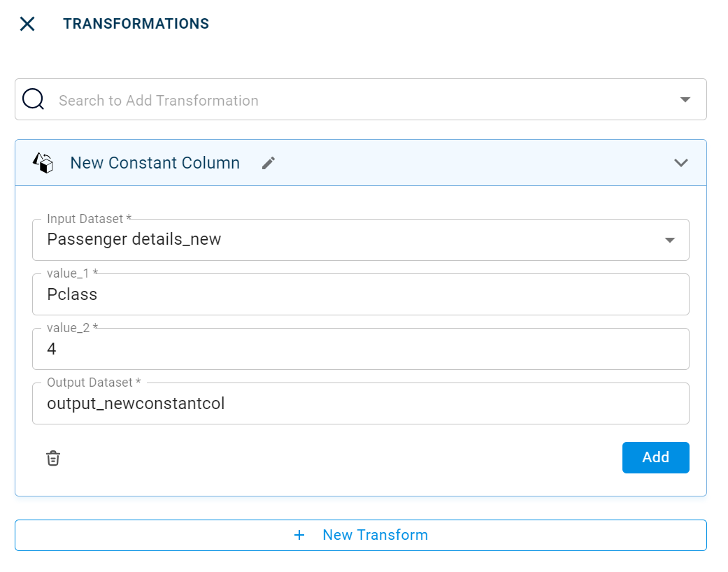Collapse the New Constant Column section chevron
728x572 pixels.
tap(680, 163)
